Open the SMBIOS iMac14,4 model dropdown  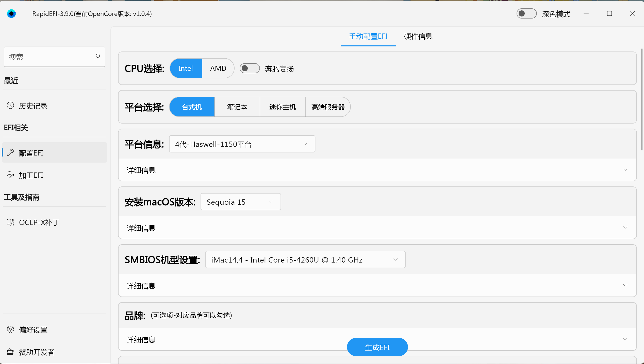click(x=305, y=259)
